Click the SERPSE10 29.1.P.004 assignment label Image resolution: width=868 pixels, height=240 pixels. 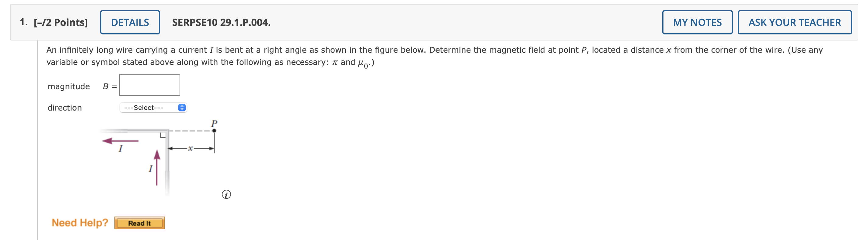tap(220, 23)
